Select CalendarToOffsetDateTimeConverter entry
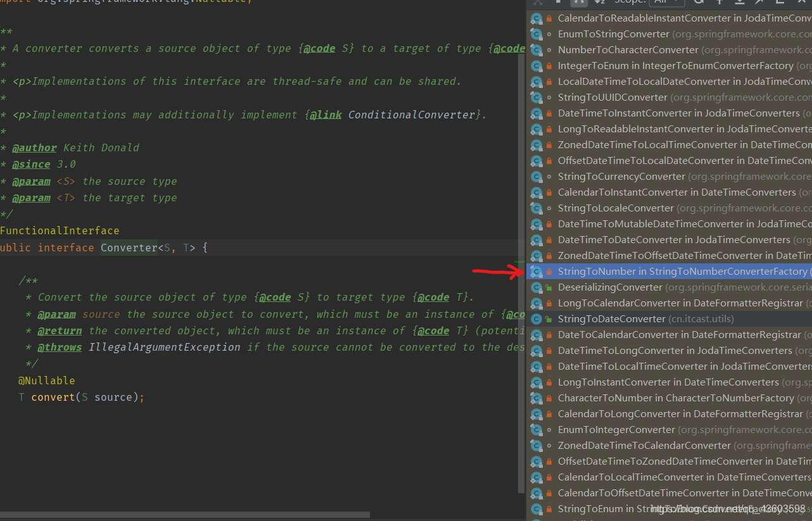This screenshot has width=812, height=521. (669, 493)
